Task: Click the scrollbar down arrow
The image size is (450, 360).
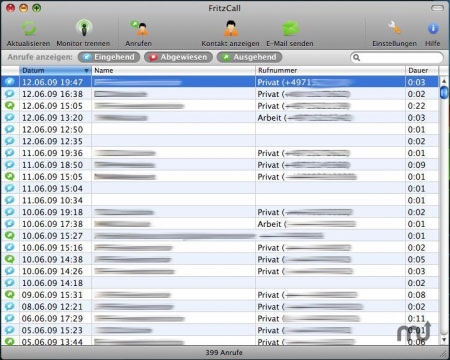Action: (444, 340)
